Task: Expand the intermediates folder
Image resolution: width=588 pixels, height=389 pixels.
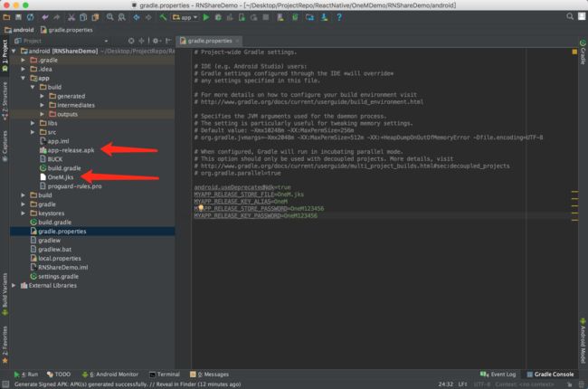Action: pyautogui.click(x=42, y=105)
